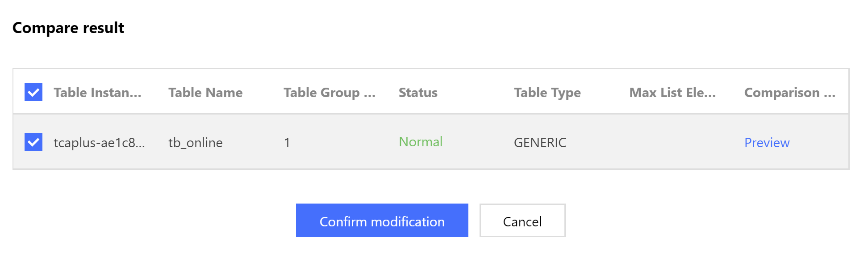
Task: Click the tb_online table name cell
Action: pyautogui.click(x=195, y=143)
